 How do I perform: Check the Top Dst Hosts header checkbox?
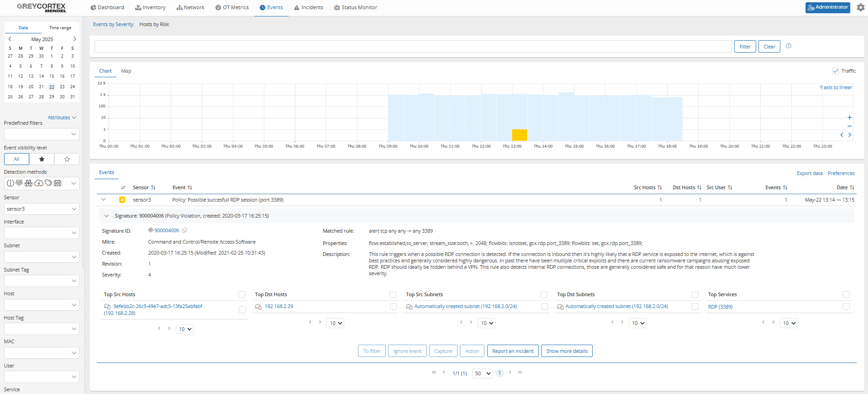(x=393, y=295)
